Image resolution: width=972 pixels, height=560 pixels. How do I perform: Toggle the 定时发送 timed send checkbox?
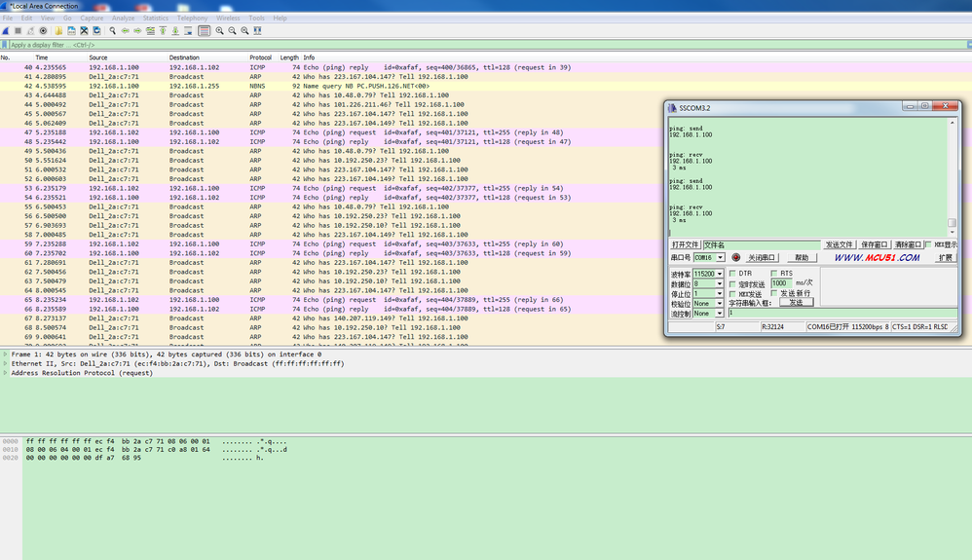coord(732,284)
